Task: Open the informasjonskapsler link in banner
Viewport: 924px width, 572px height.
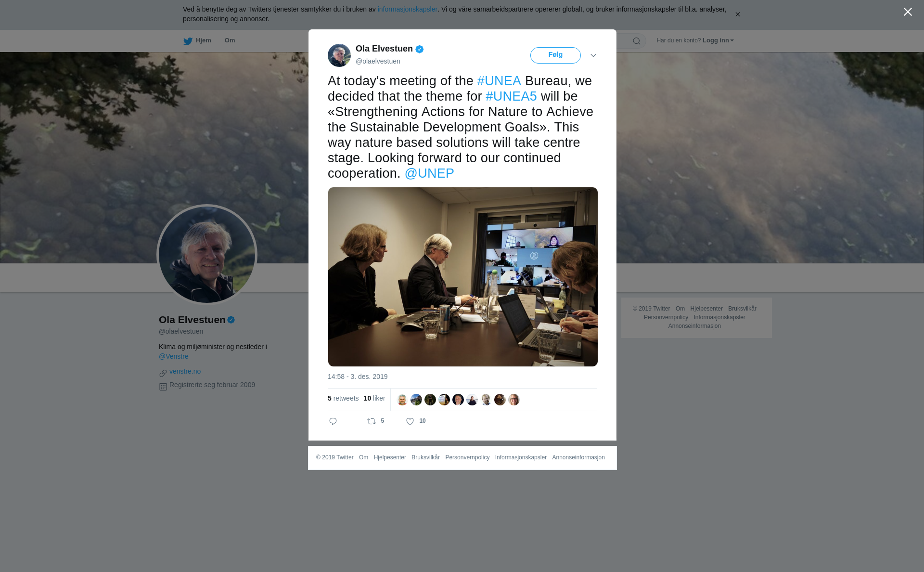Action: point(407,9)
